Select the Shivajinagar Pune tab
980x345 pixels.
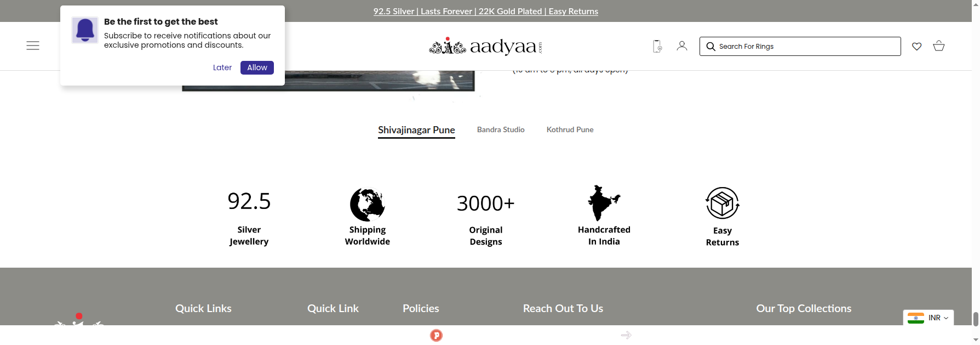click(416, 130)
